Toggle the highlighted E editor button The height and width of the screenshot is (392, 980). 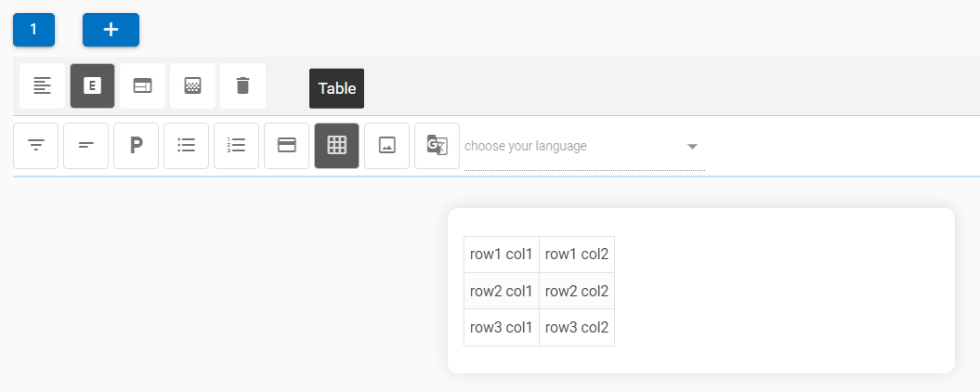[92, 85]
